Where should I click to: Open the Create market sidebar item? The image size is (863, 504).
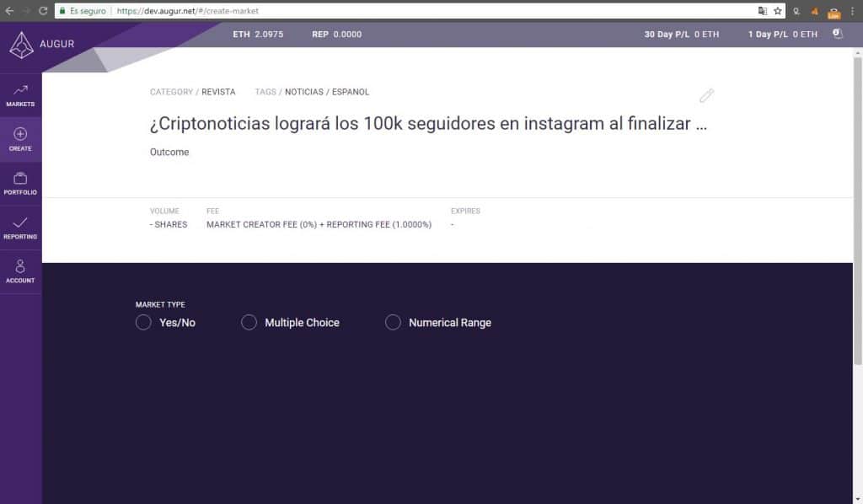(20, 140)
